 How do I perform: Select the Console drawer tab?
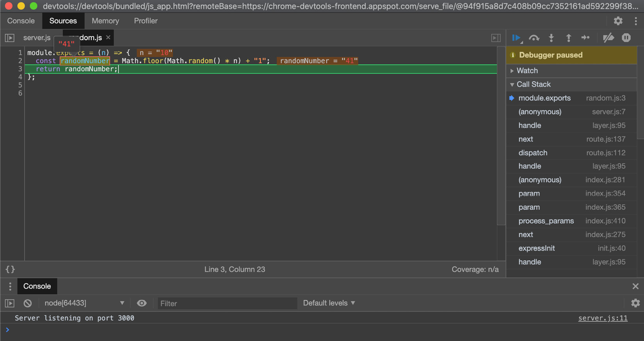coord(37,286)
